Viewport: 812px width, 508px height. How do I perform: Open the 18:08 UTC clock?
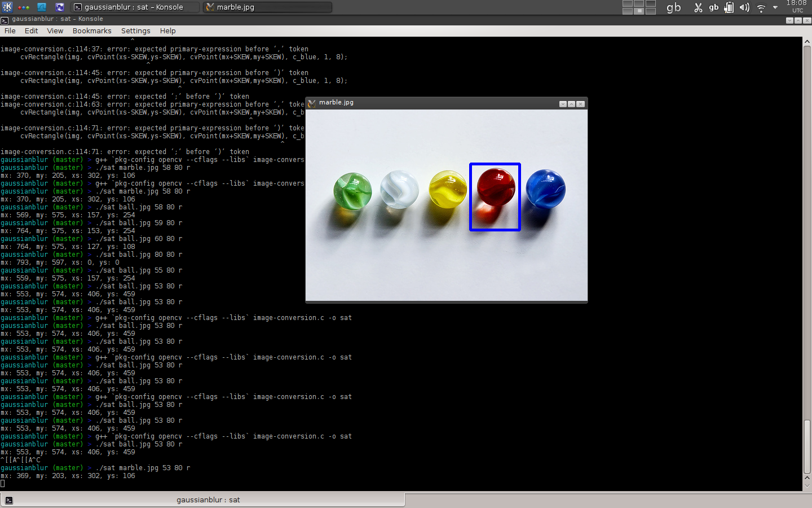(796, 7)
